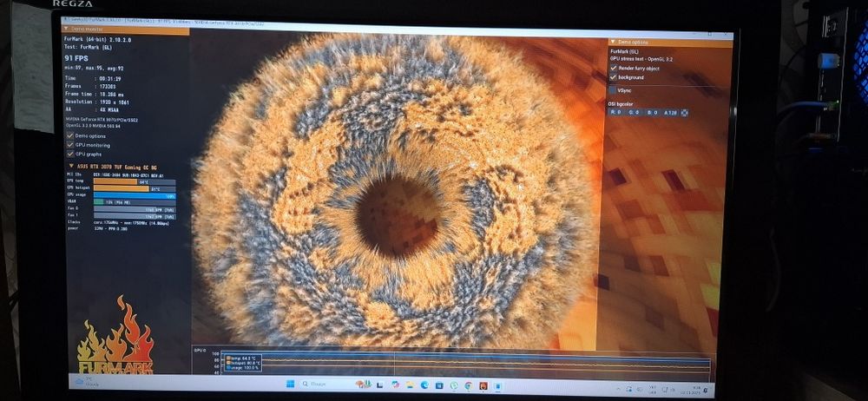
Task: Switch to FurMark taskbar icon
Action: tap(483, 385)
